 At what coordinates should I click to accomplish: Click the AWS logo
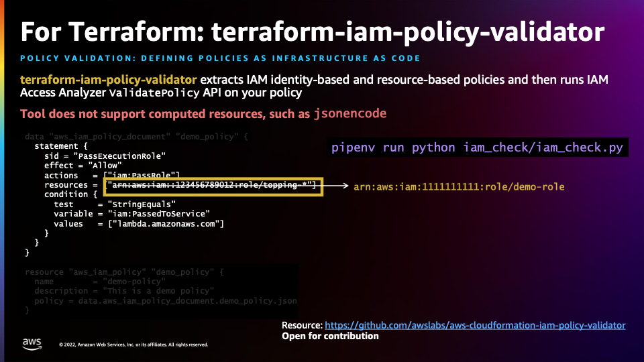pos(32,344)
